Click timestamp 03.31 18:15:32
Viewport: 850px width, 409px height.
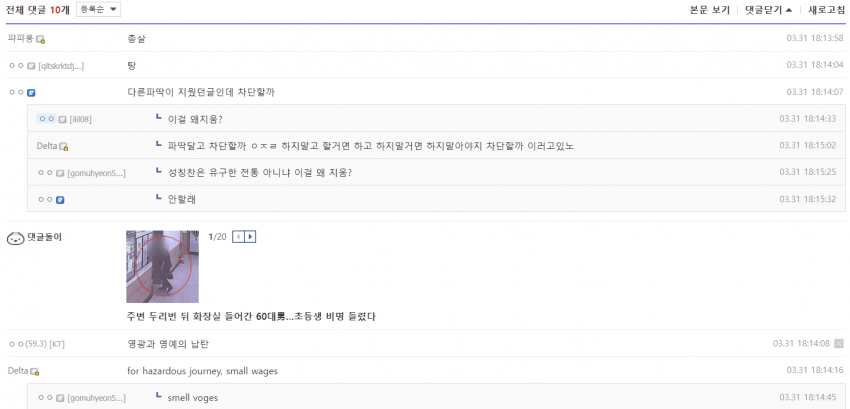tap(808, 199)
